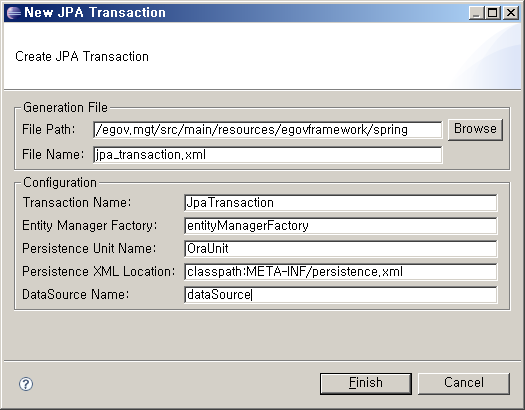This screenshot has height=410, width=525.
Task: Click the help question mark icon
Action: (26, 384)
